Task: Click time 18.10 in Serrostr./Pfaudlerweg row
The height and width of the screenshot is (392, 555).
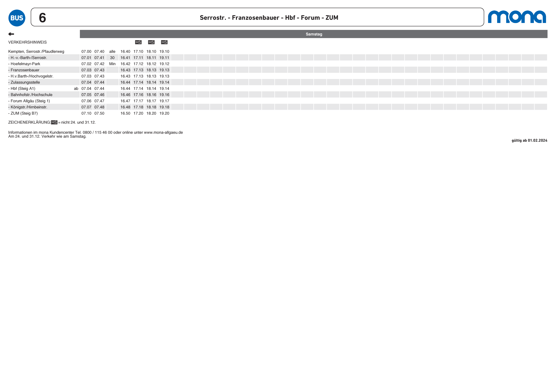Action: [x=151, y=52]
